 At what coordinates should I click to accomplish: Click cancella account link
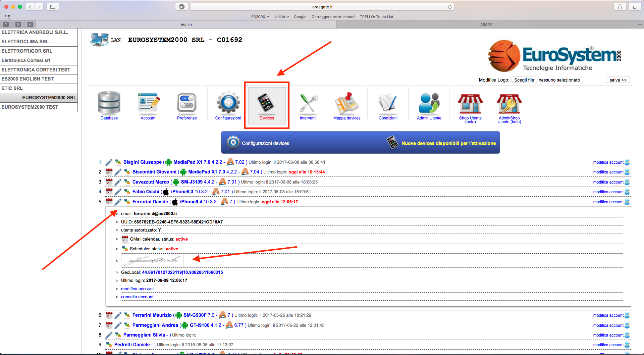point(137,297)
